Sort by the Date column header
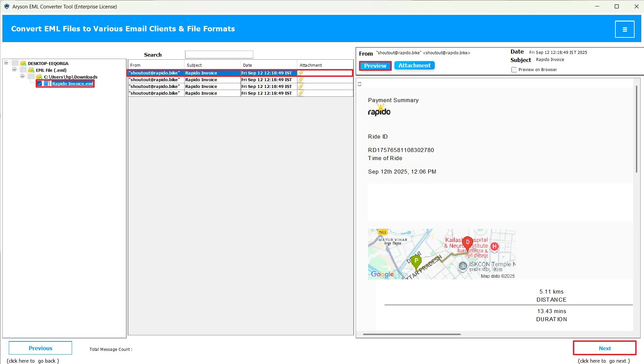Screen dimensions: 644x364 click(x=269, y=65)
